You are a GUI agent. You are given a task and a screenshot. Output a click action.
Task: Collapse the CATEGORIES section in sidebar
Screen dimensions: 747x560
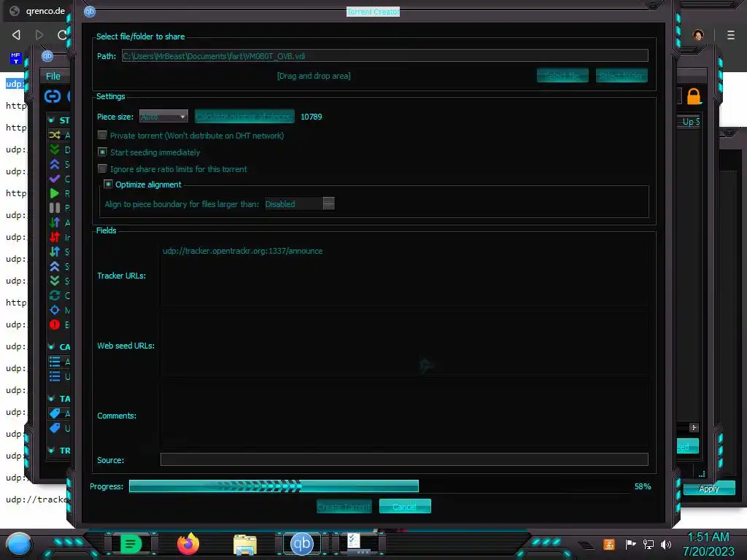(x=51, y=346)
